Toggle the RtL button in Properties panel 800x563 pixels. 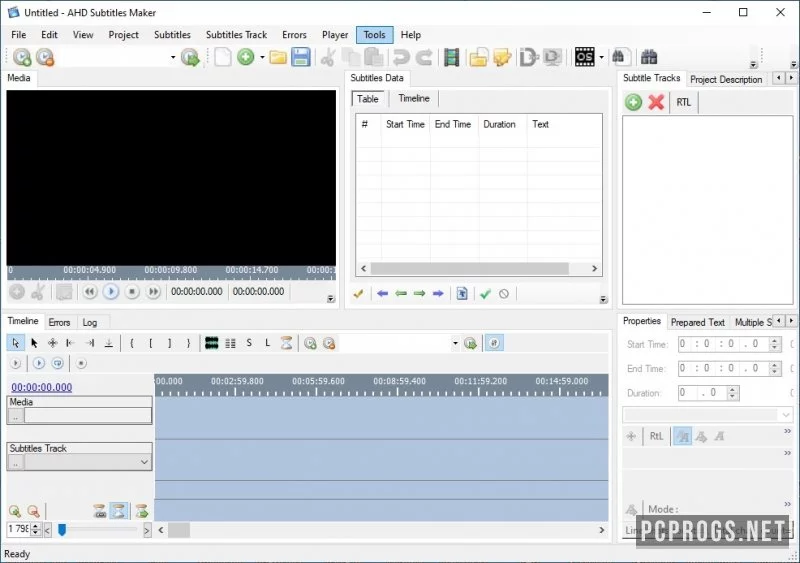656,436
